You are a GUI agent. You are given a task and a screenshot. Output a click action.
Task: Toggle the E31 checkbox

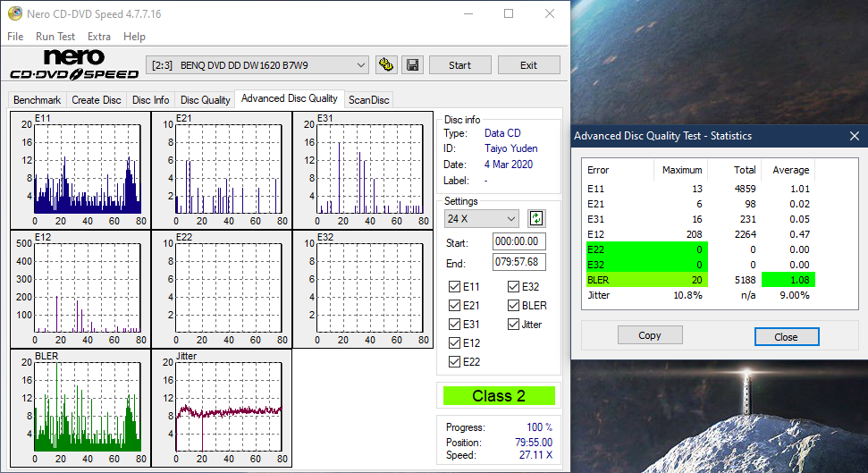point(454,324)
